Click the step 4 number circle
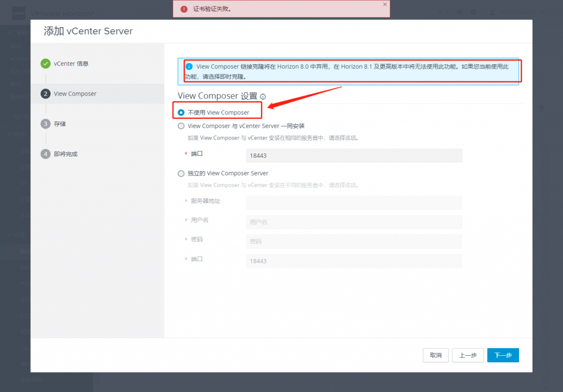 [46, 154]
